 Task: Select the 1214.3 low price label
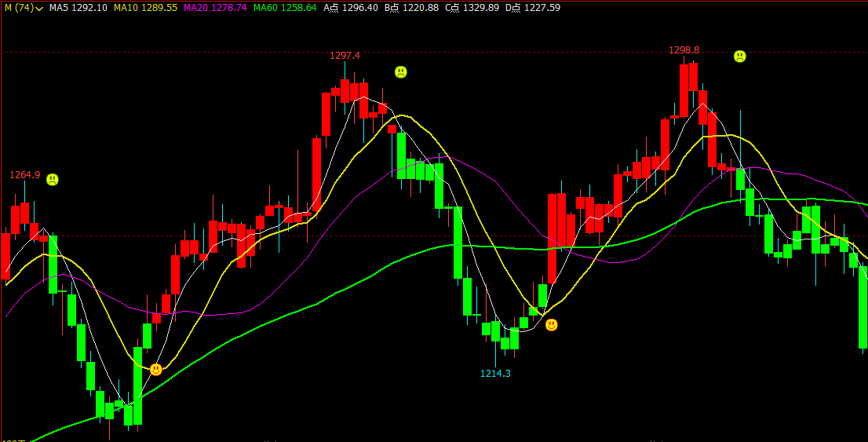pos(495,374)
